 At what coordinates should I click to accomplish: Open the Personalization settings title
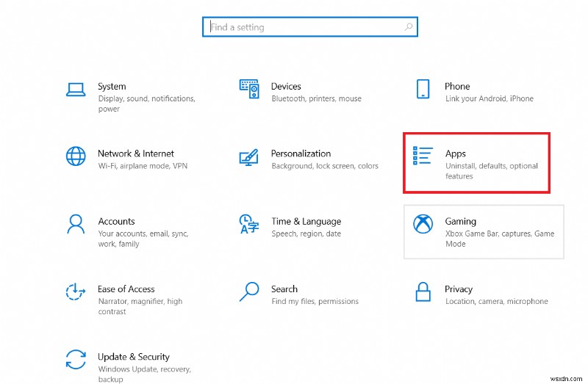(x=301, y=153)
